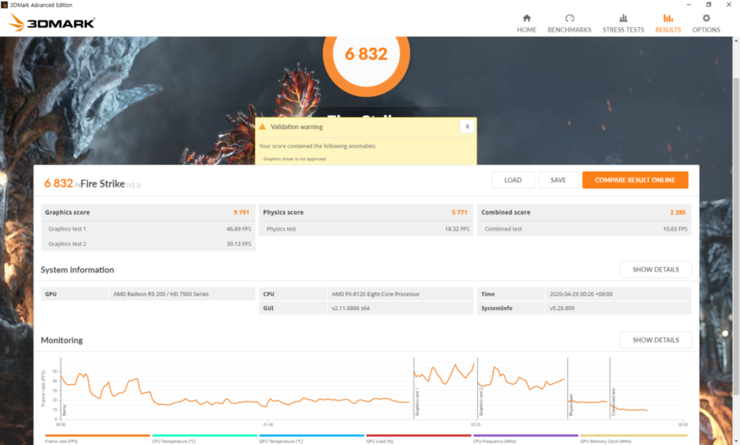Click the GUI version v2.11.6866 s64
Image resolution: width=740 pixels, height=445 pixels.
point(350,308)
